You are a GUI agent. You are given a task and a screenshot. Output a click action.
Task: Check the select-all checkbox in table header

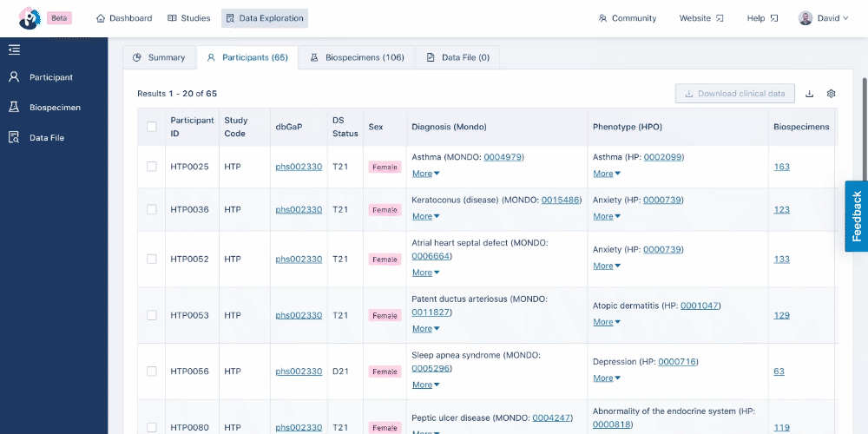tap(152, 127)
